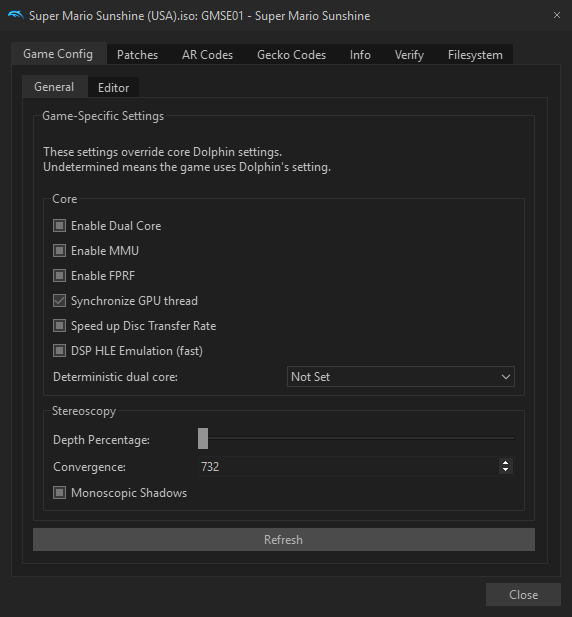Click the Depth Percentage slider handle
Viewport: 572px width, 617px height.
coord(203,438)
